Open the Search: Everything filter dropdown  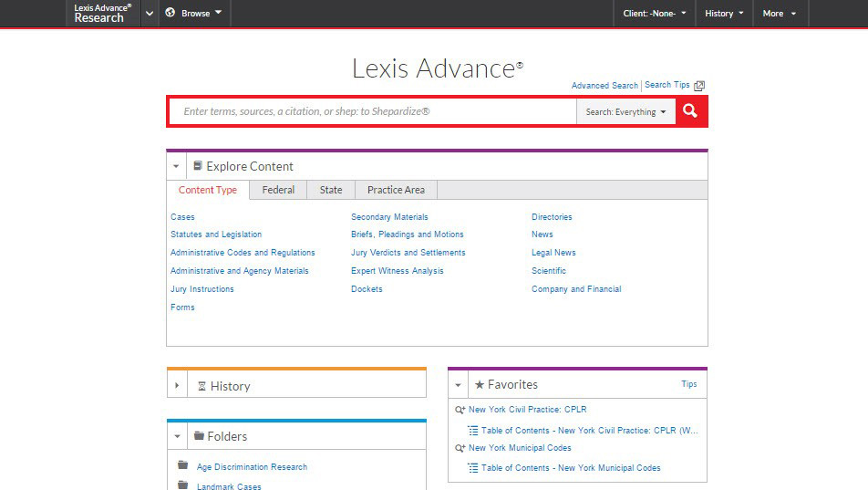point(625,112)
